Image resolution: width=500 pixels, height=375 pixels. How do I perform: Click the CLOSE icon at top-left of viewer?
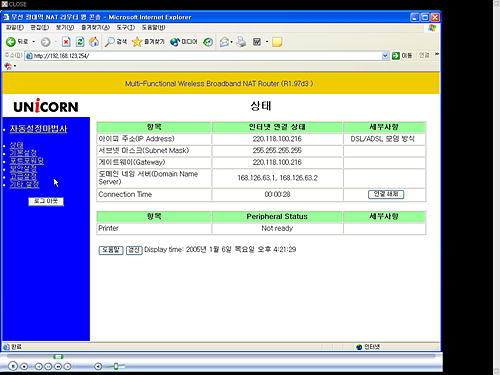pyautogui.click(x=4, y=4)
